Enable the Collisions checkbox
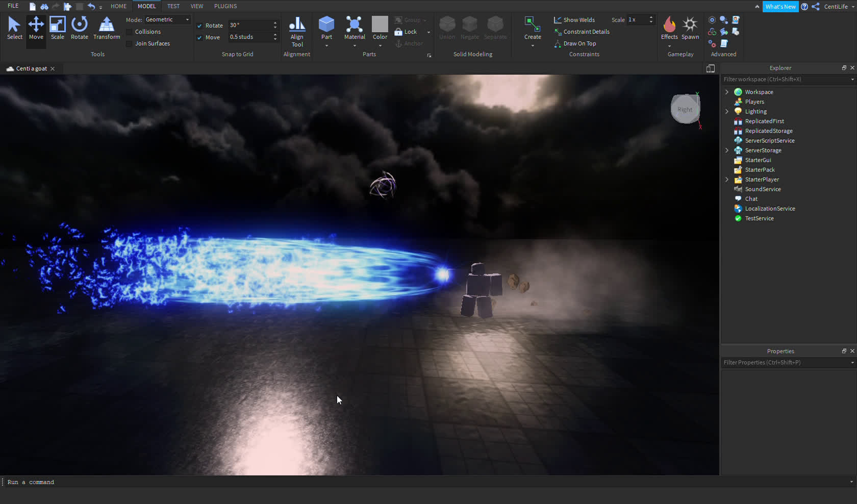 pos(129,32)
